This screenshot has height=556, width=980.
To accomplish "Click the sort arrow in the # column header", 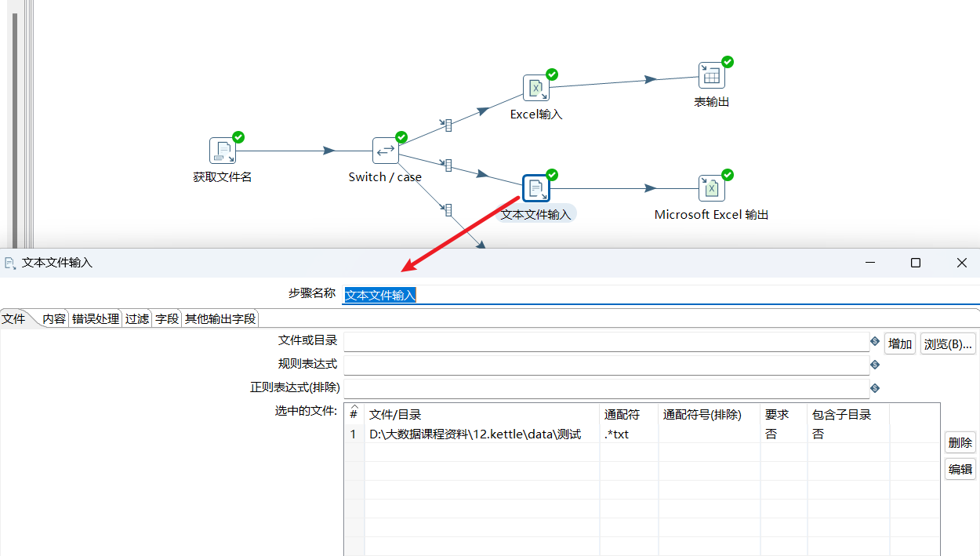I will [x=354, y=406].
